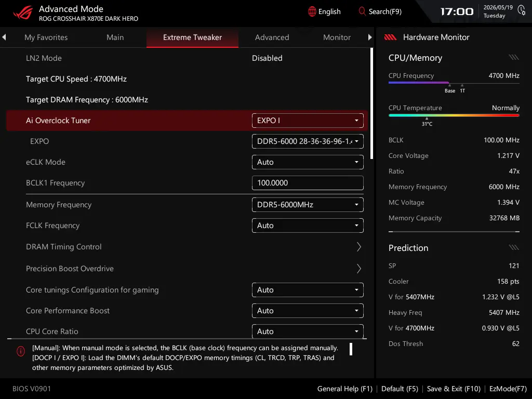Click the left tab navigation arrow
The height and width of the screenshot is (399, 532).
[4, 37]
